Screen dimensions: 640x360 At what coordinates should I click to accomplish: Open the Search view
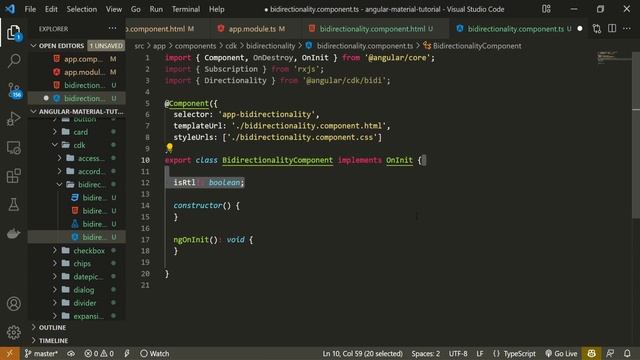coord(13,61)
